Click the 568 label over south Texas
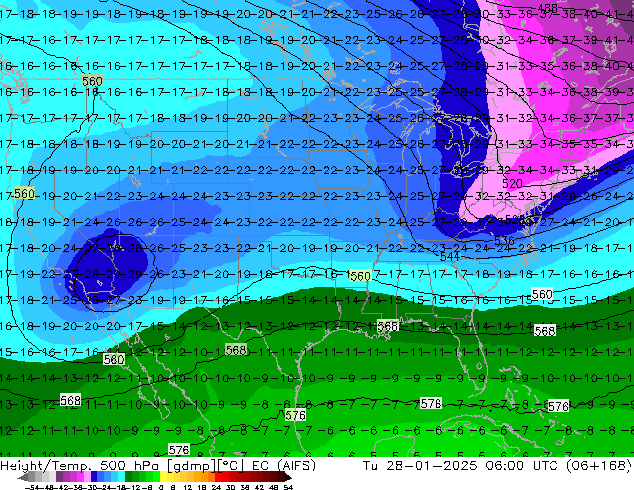634x490 pixels. [236, 350]
